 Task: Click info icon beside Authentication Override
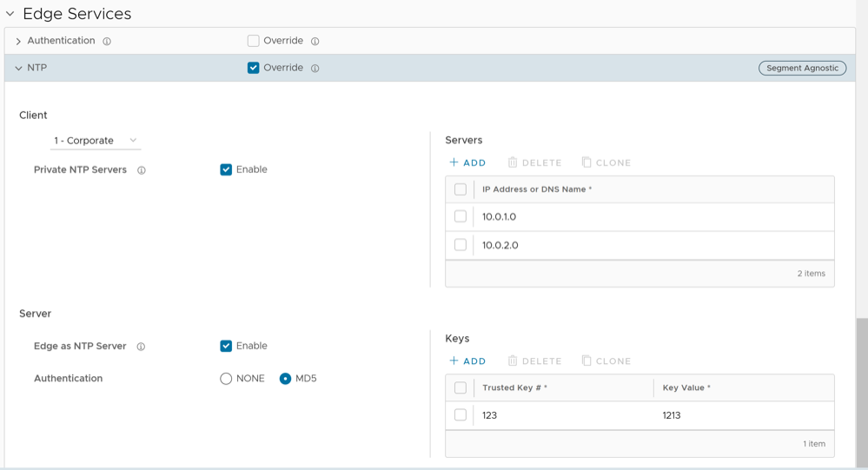pyautogui.click(x=315, y=41)
